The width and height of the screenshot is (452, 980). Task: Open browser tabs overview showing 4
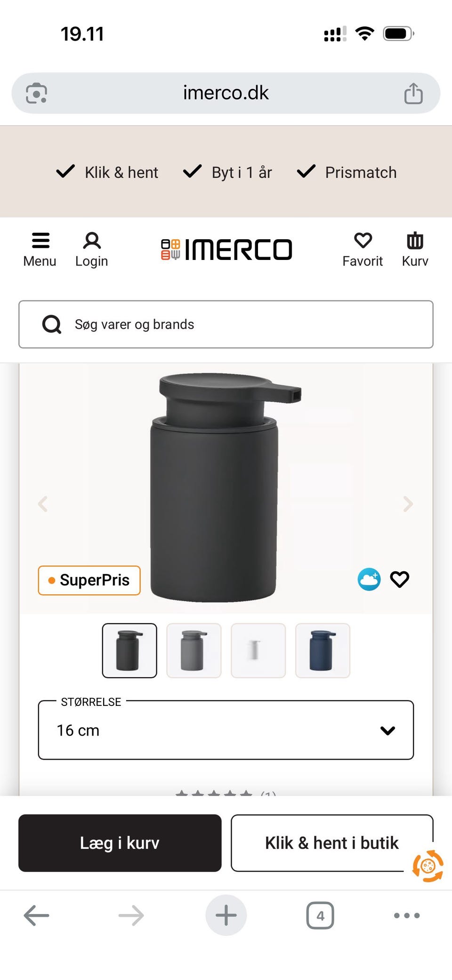[x=320, y=915]
